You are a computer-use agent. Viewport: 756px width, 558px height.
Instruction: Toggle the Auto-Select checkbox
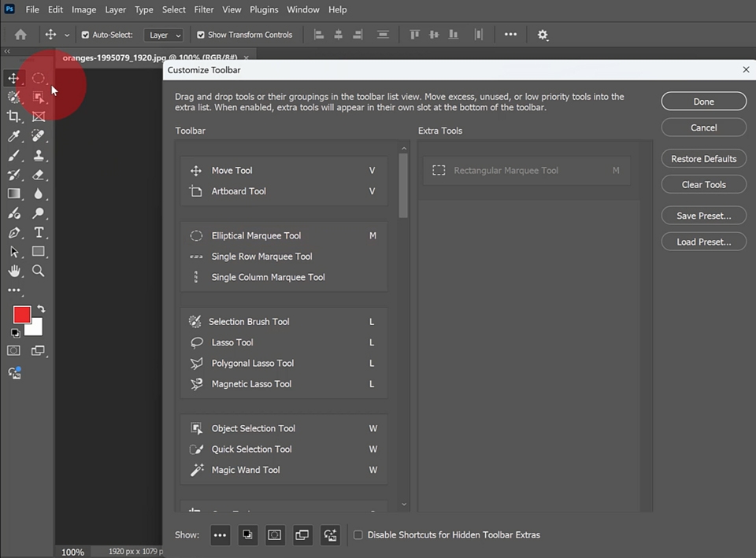pos(85,35)
